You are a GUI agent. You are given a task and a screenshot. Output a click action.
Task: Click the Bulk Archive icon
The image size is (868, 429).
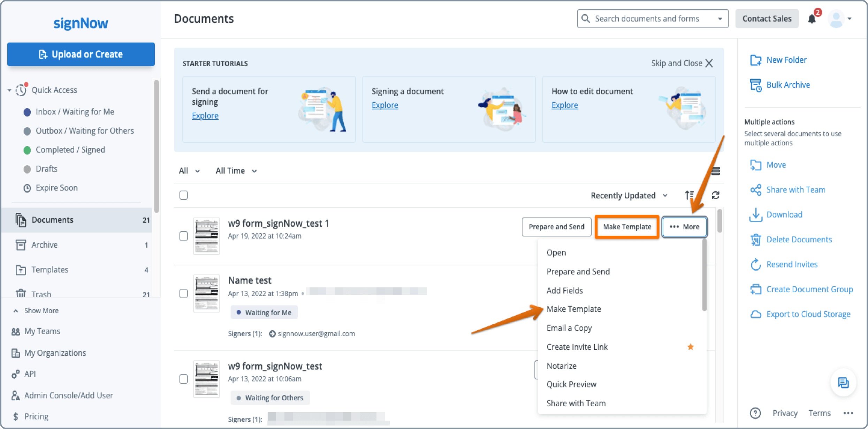click(755, 85)
